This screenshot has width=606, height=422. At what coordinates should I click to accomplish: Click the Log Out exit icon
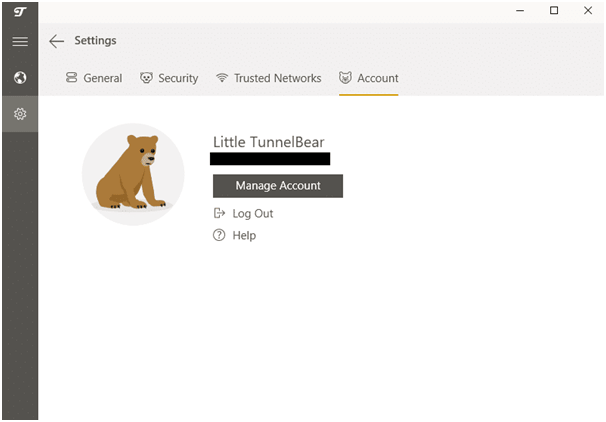coord(219,213)
